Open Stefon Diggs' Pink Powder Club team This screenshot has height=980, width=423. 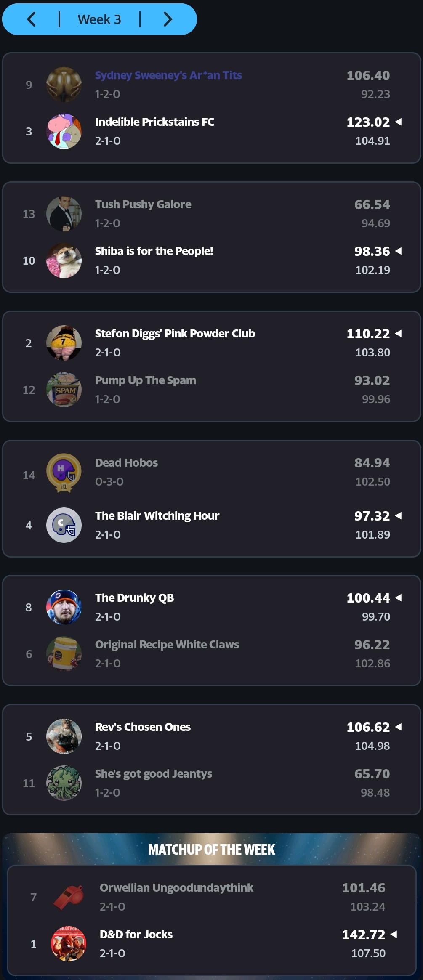pos(175,334)
